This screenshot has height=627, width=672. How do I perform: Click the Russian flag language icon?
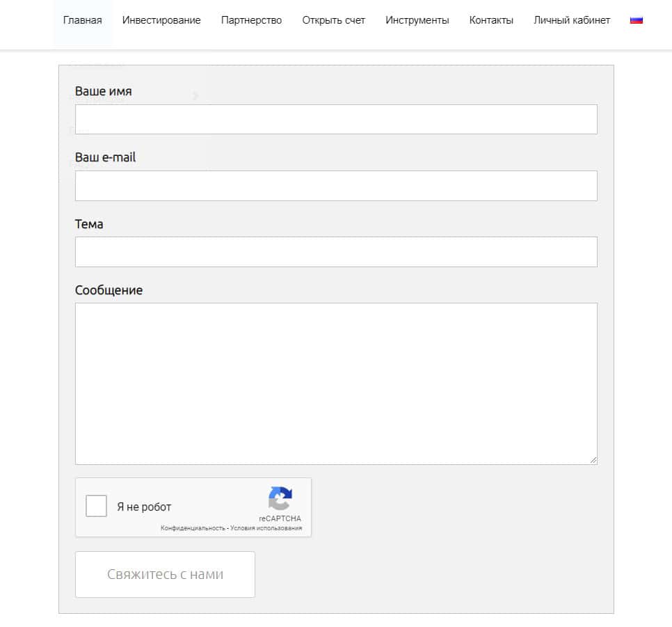point(636,20)
